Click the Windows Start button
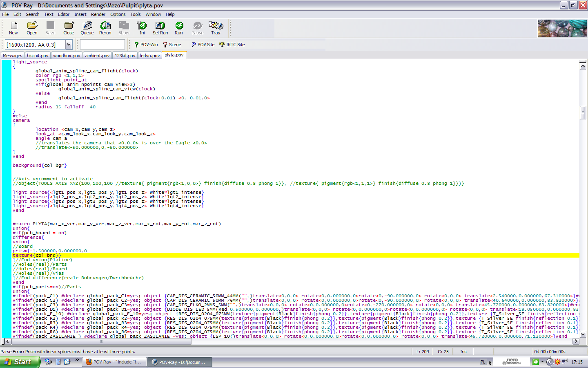Screen dimensions: 588x368 tap(20, 362)
